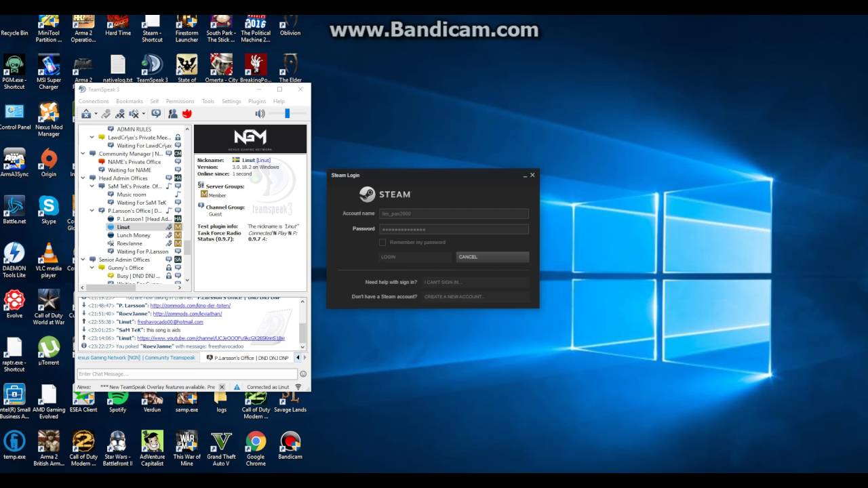Adjust the TeamSpeak volume slider
Image resolution: width=868 pixels, height=488 pixels.
(x=287, y=114)
